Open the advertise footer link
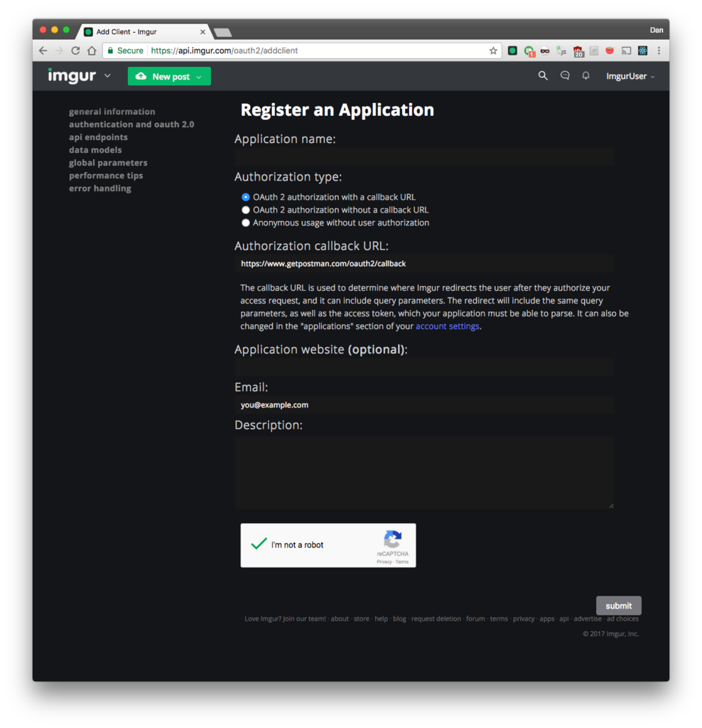This screenshot has height=728, width=702. point(588,619)
